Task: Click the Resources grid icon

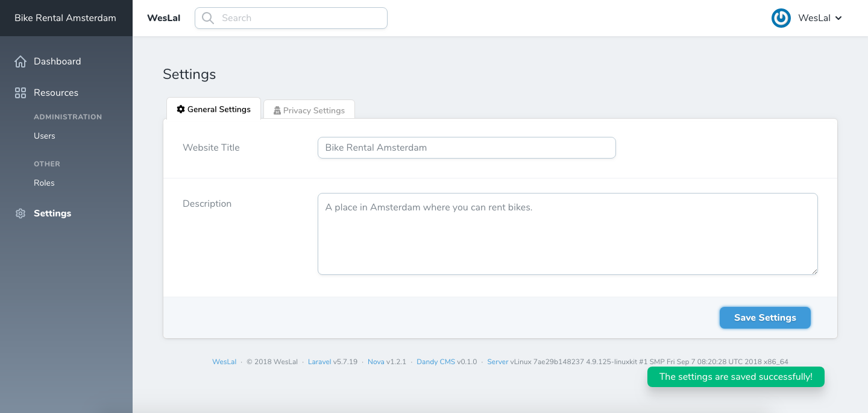Action: (x=20, y=93)
